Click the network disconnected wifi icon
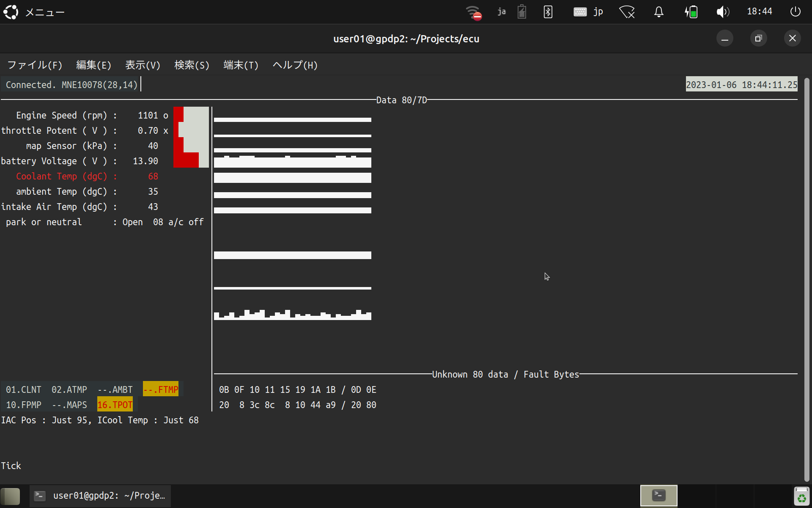The height and width of the screenshot is (508, 812). [x=474, y=12]
